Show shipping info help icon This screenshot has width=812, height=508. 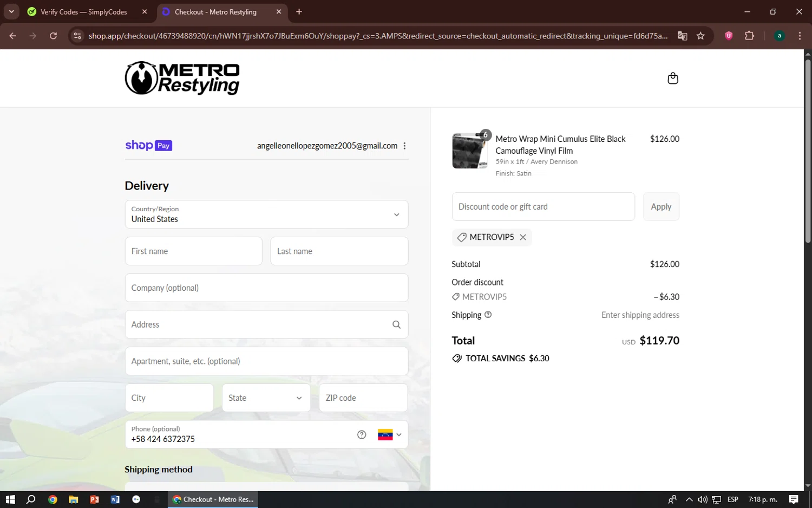488,315
